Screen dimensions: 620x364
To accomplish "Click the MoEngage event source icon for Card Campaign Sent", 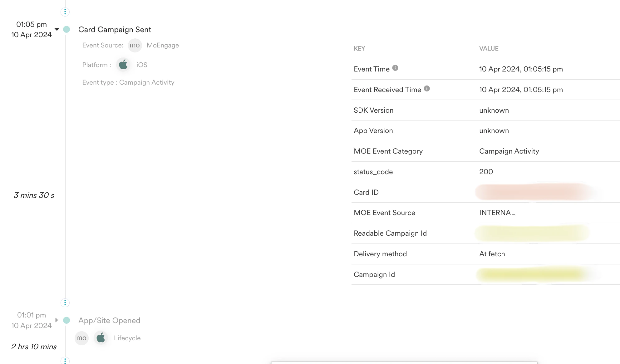I will (135, 45).
